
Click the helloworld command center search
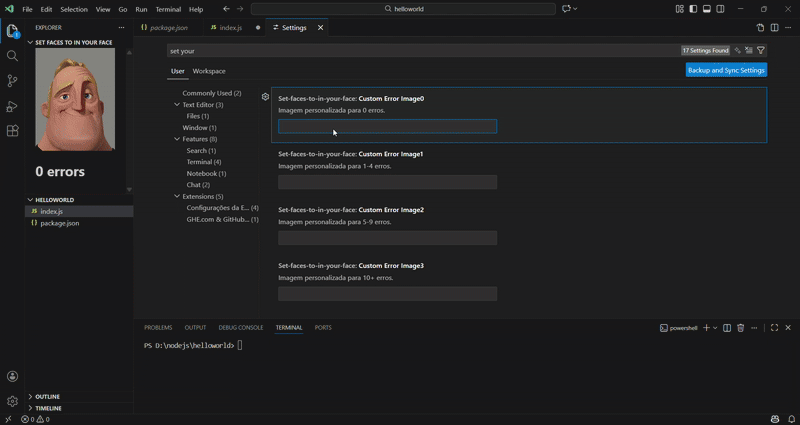[403, 9]
